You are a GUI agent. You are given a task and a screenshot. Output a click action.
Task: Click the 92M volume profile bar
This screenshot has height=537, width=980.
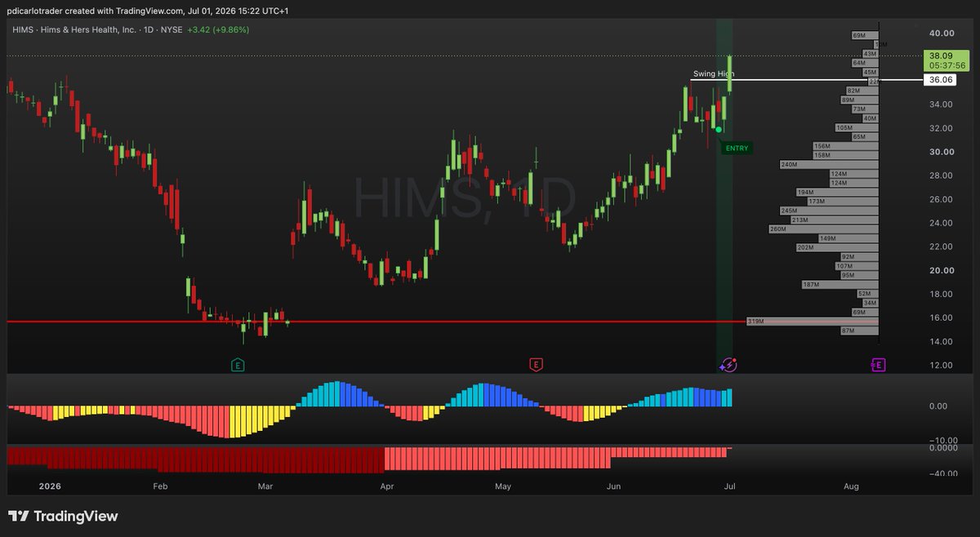point(859,257)
